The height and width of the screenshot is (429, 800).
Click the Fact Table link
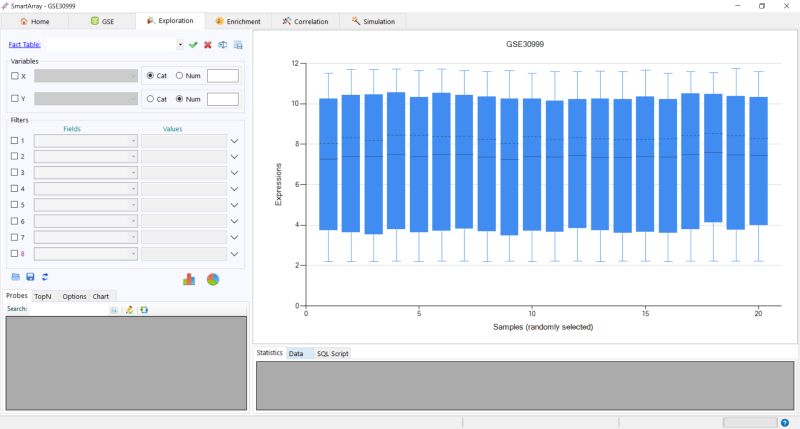(x=24, y=44)
